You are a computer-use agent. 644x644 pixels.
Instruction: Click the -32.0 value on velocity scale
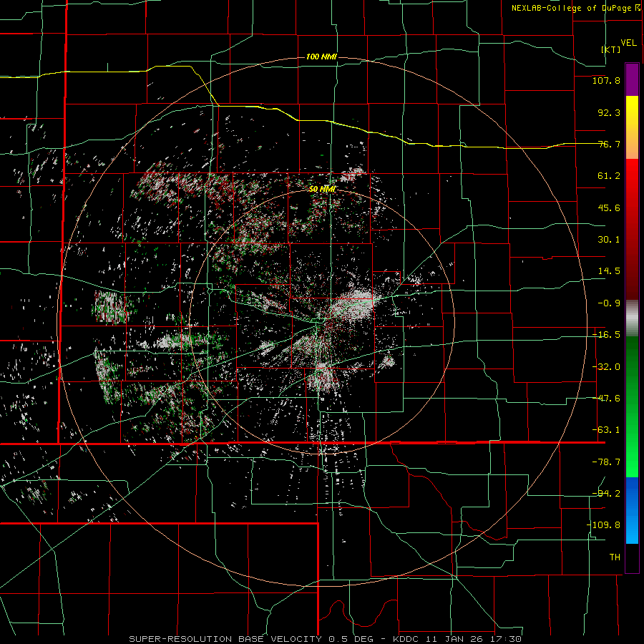click(606, 367)
